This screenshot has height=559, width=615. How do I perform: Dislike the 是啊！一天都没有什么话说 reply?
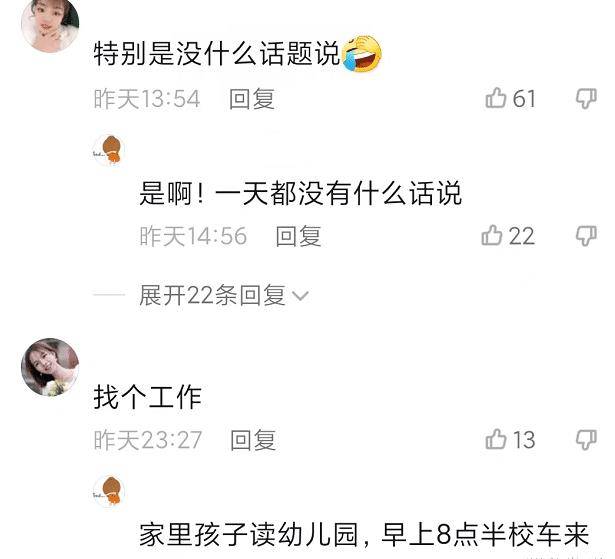pyautogui.click(x=586, y=236)
